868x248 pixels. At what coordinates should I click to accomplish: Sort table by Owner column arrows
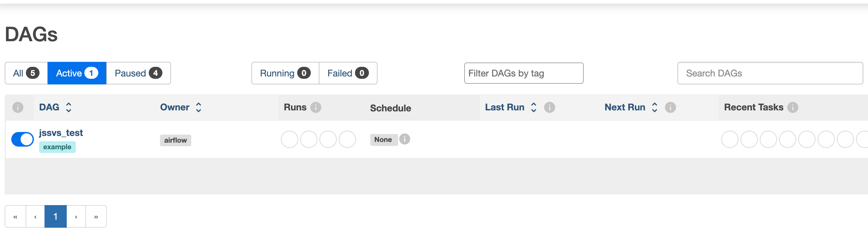(199, 107)
